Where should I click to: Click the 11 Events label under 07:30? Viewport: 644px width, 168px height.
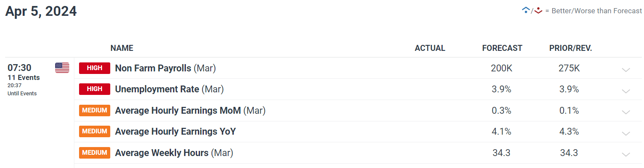pos(24,78)
